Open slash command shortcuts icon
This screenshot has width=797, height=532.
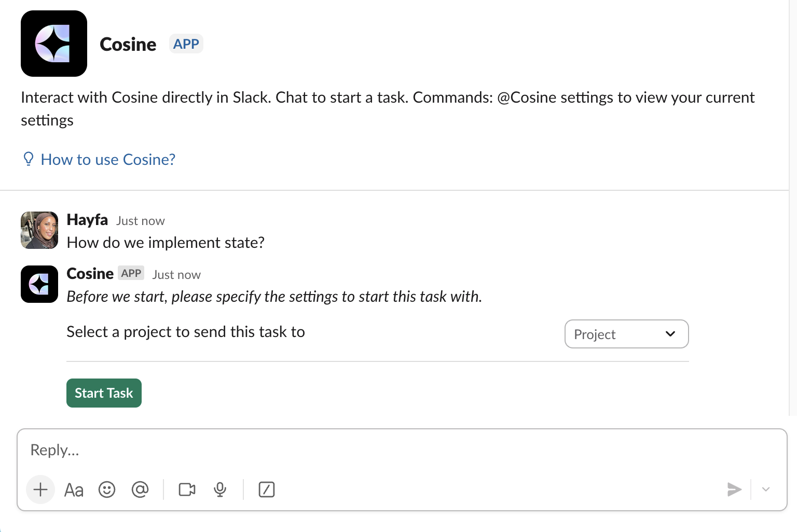267,489
